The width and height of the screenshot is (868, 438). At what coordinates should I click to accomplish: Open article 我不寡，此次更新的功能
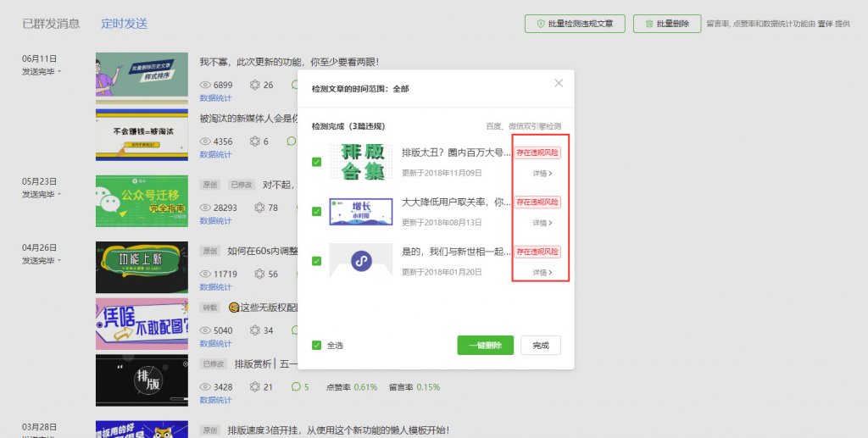290,63
